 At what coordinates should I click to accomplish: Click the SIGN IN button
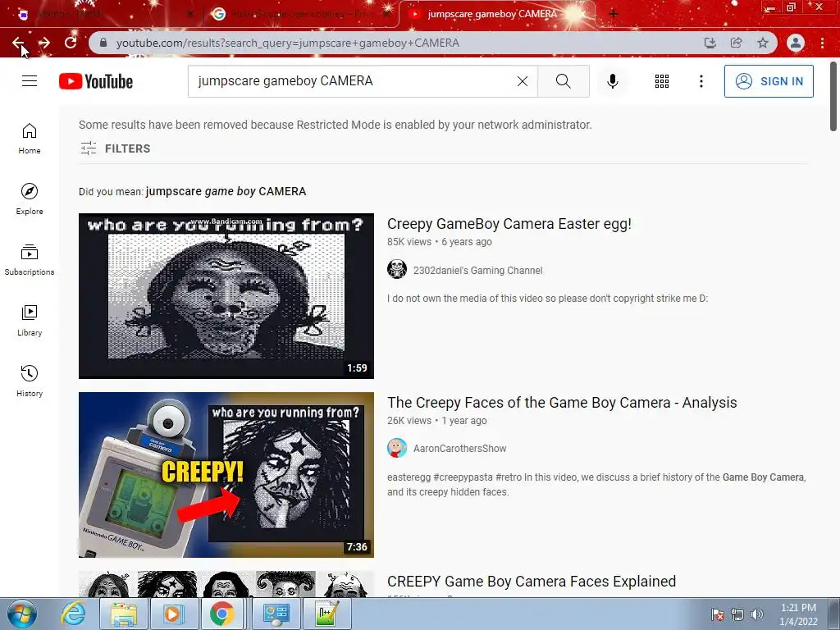tap(769, 81)
